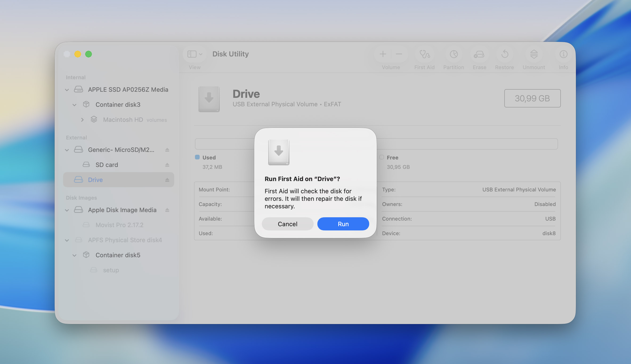Select Container disk5 in sidebar
This screenshot has height=364, width=631.
(x=118, y=255)
